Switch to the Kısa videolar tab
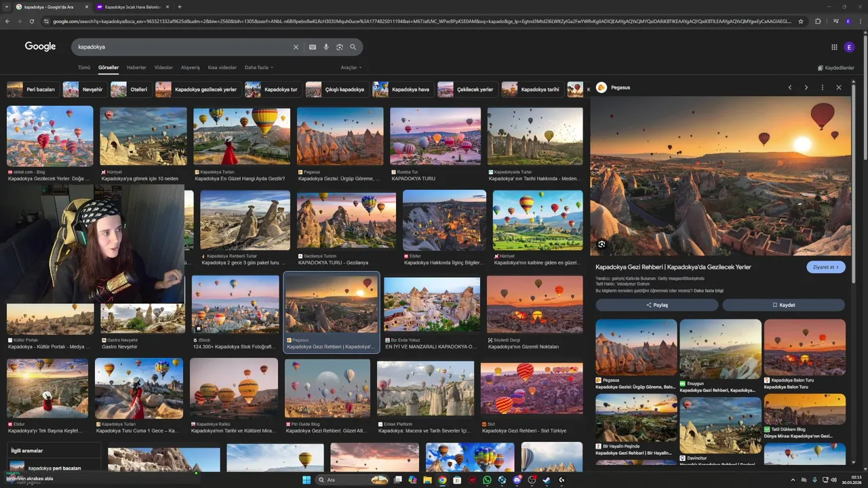Viewport: 868px width, 488px height. [x=222, y=68]
